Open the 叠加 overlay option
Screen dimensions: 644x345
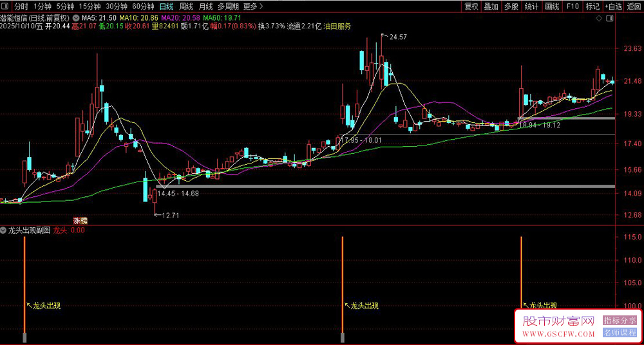coord(491,6)
